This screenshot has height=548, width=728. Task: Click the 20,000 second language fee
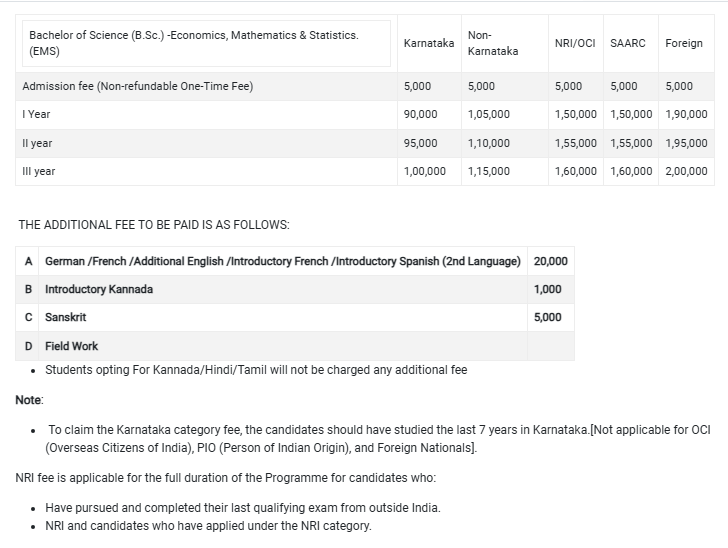(x=550, y=261)
